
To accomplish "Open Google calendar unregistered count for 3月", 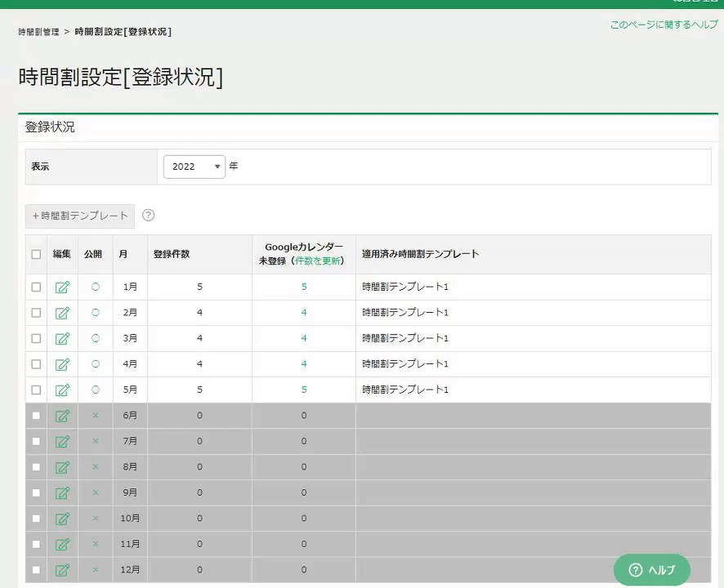I will tap(304, 338).
